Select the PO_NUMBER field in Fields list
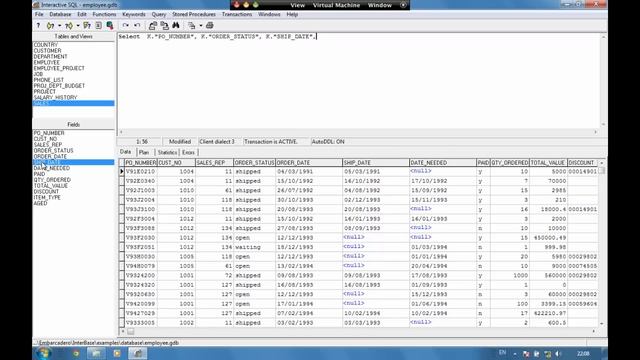 49,133
